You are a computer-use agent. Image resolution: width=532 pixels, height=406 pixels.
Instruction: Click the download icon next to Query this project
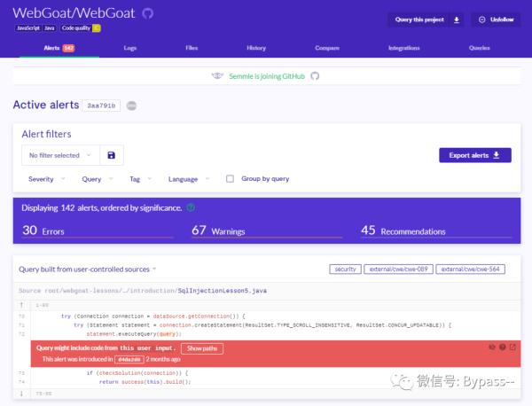pos(457,20)
